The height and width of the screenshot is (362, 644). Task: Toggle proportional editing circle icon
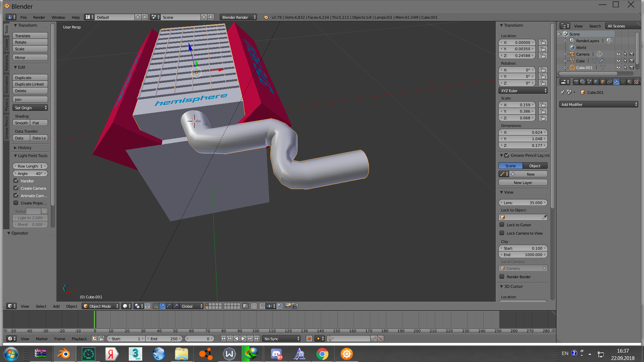coord(254,306)
